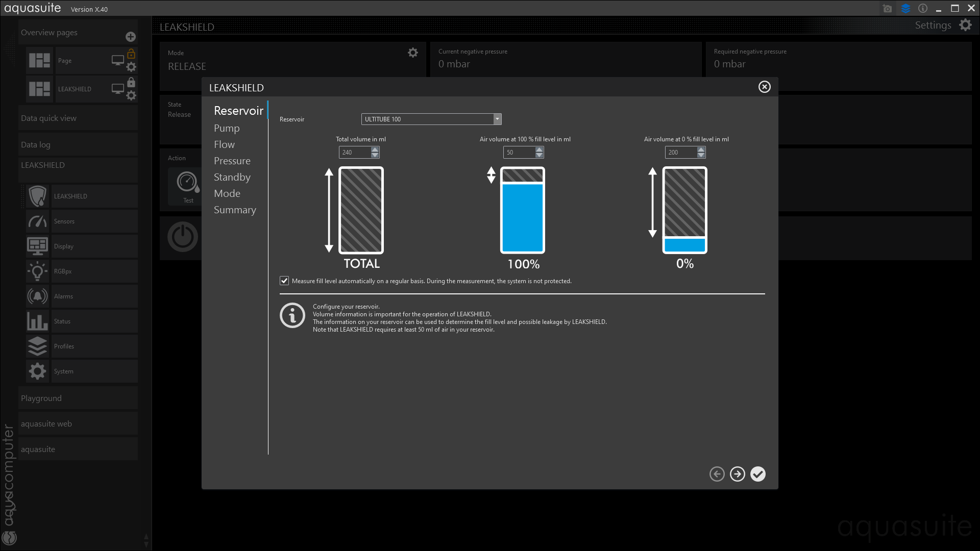Open the Reservoir type dropdown
The height and width of the screenshot is (551, 980).
[x=431, y=119]
